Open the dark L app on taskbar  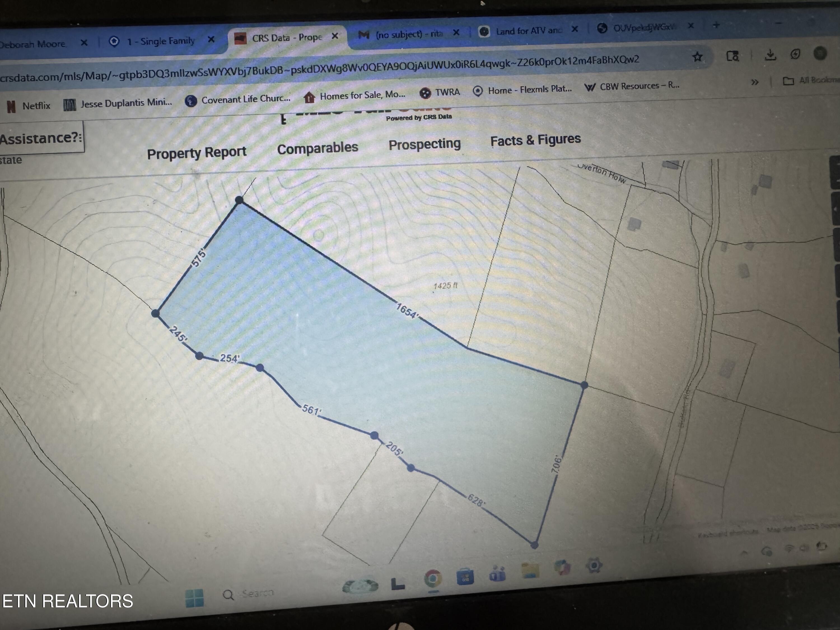pyautogui.click(x=398, y=584)
